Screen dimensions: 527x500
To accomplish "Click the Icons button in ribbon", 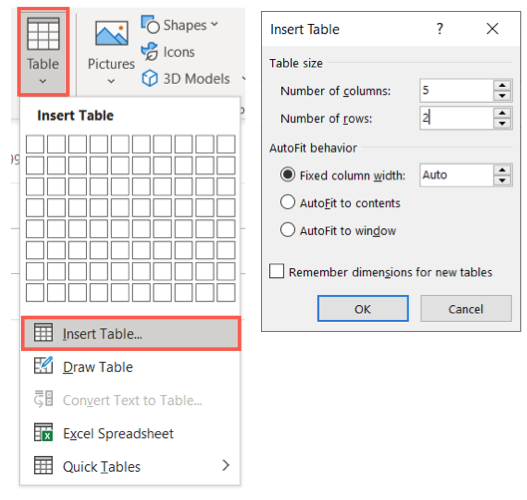I will click(x=168, y=52).
